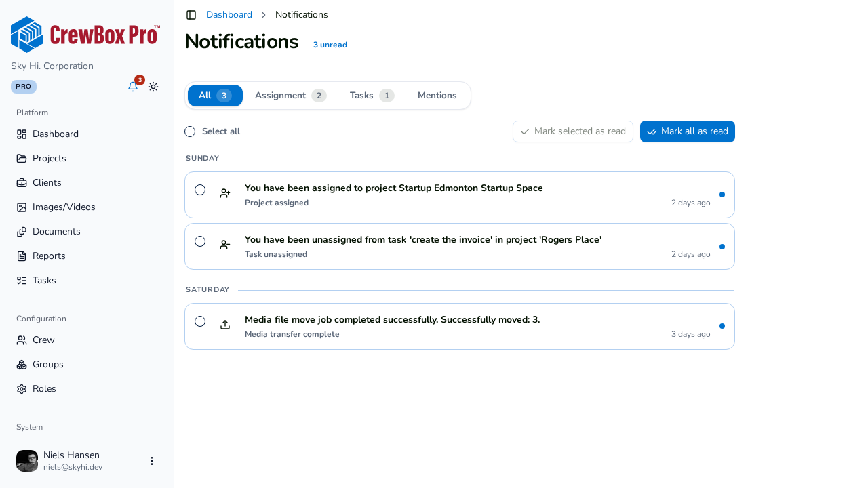
Task: Switch to the Assignment tab
Action: [x=291, y=96]
